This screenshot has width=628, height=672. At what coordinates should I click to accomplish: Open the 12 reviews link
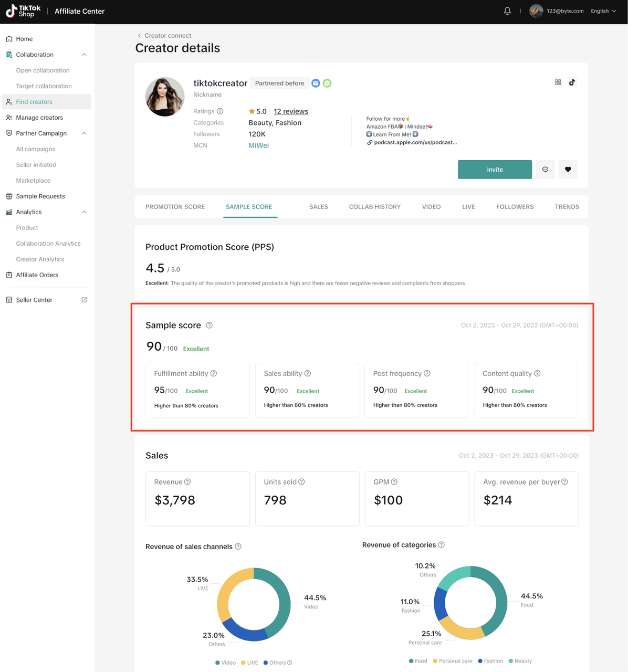click(291, 111)
